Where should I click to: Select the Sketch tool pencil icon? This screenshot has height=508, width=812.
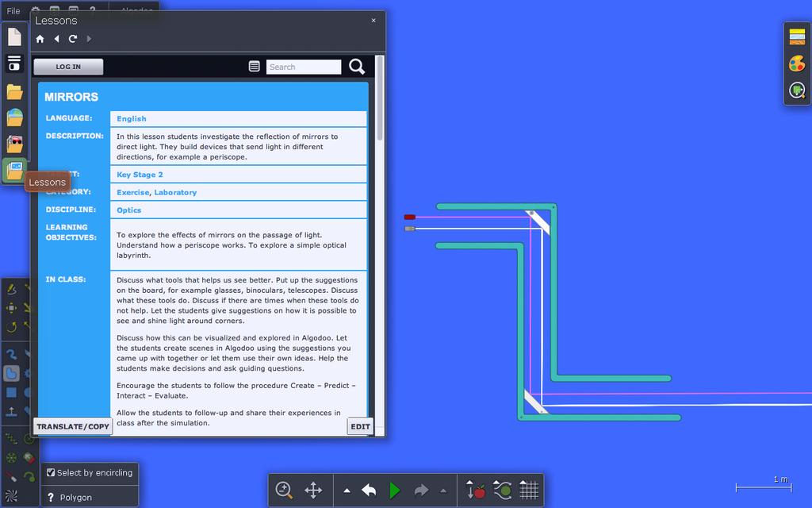pyautogui.click(x=11, y=289)
